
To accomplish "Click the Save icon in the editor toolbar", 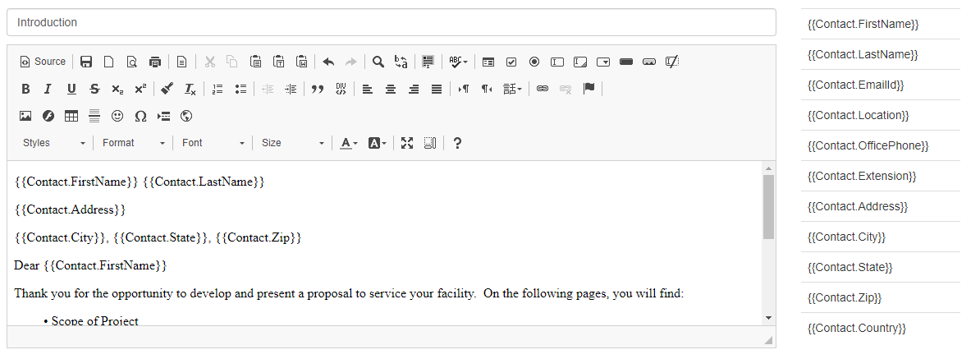I will tap(86, 62).
